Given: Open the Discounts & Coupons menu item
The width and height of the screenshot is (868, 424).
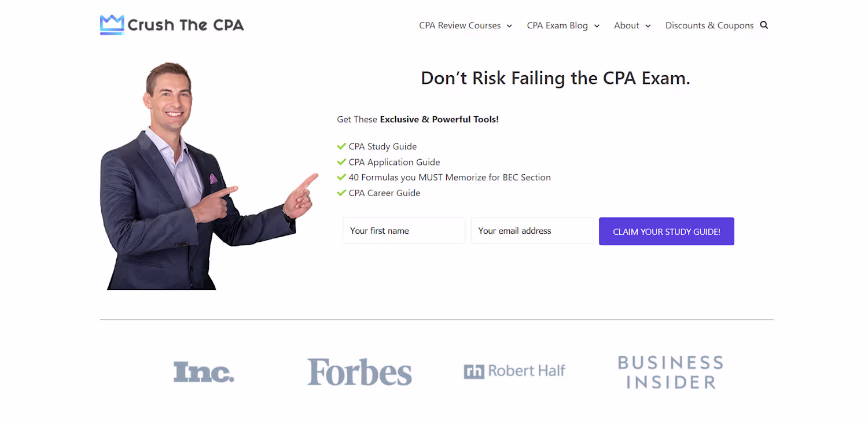Looking at the screenshot, I should click(709, 25).
